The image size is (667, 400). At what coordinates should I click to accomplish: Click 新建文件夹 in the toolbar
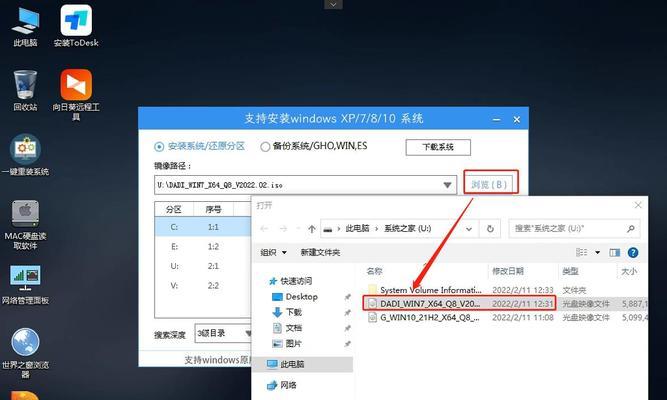[x=320, y=253]
